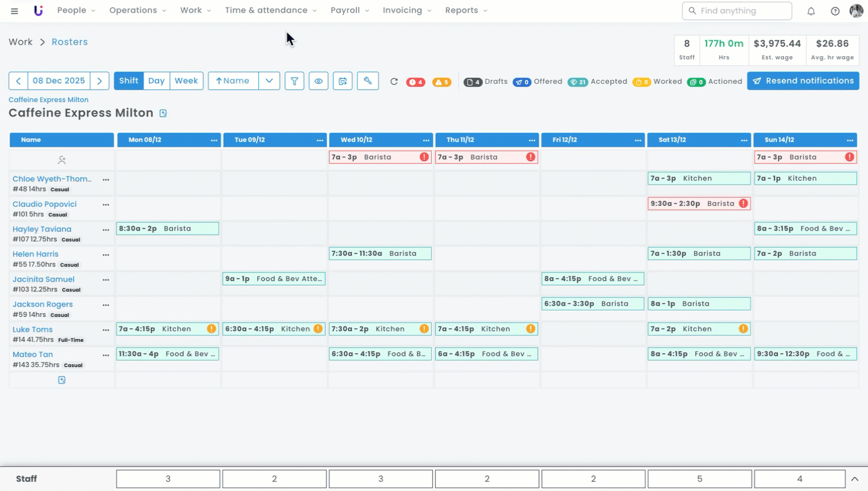Click the refresh roster icon
The height and width of the screenshot is (491, 868).
[394, 81]
